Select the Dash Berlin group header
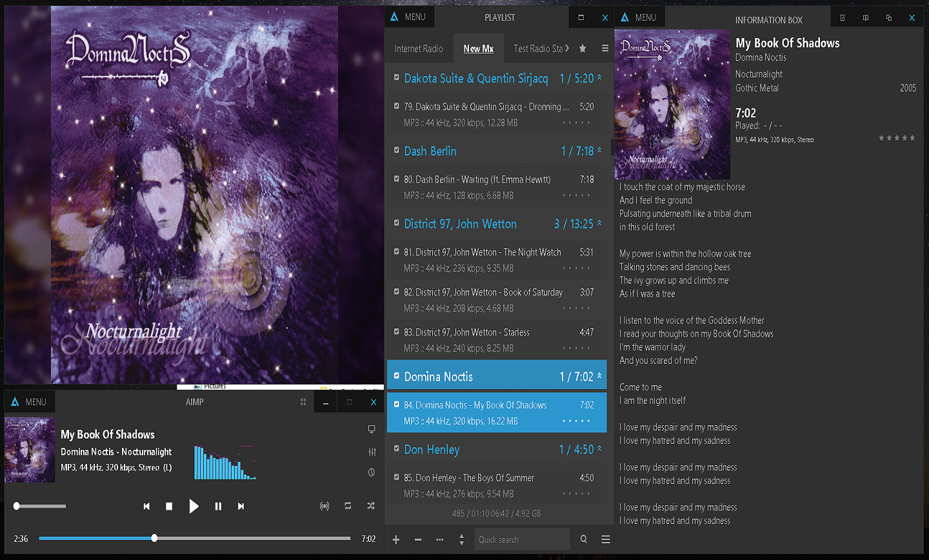 (x=497, y=150)
